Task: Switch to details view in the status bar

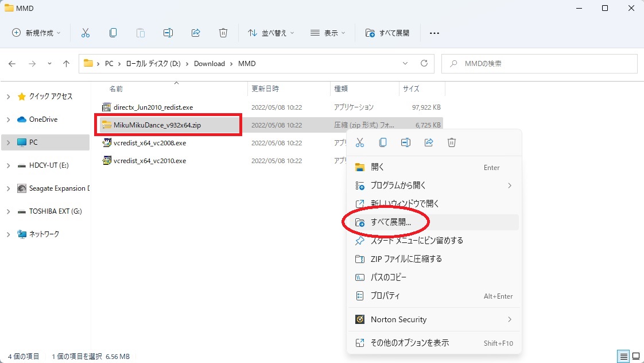Action: (623, 357)
